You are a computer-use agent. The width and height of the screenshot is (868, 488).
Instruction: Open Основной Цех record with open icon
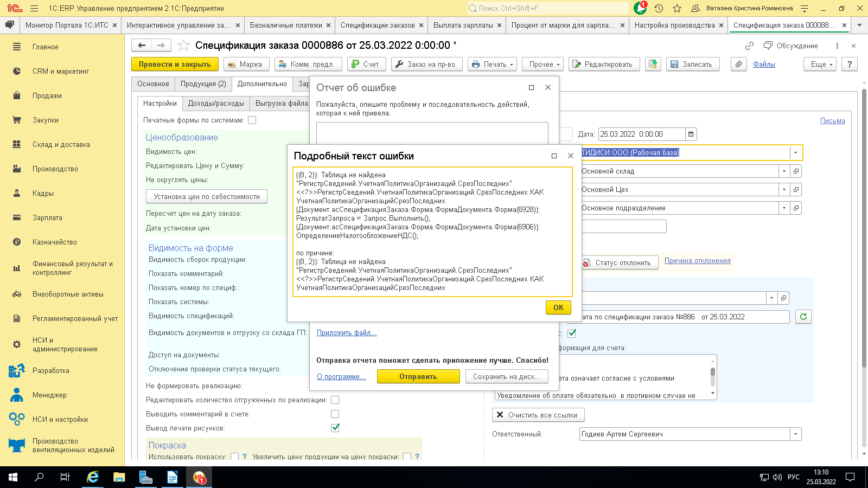796,189
